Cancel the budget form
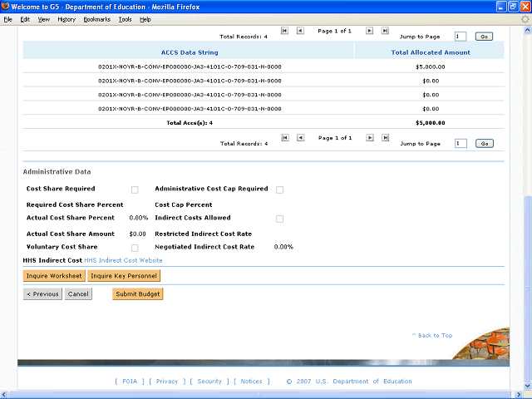Image resolution: width=532 pixels, height=399 pixels. click(x=78, y=293)
